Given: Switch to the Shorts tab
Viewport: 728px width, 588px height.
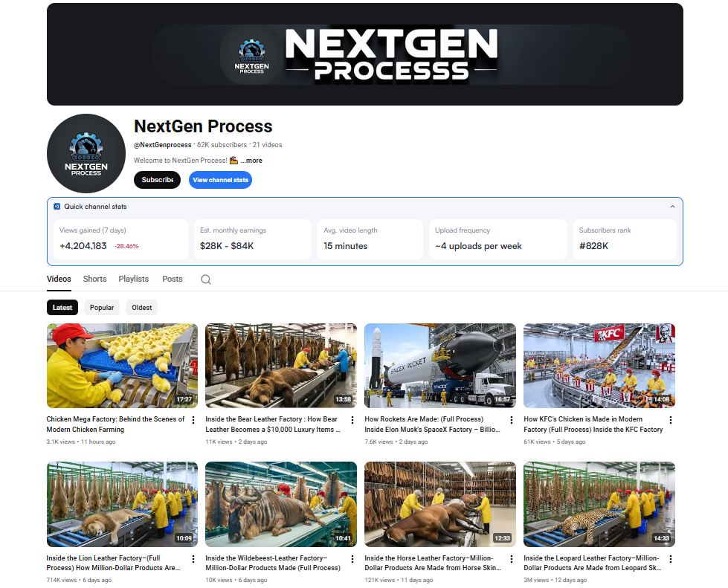Looking at the screenshot, I should pyautogui.click(x=94, y=279).
